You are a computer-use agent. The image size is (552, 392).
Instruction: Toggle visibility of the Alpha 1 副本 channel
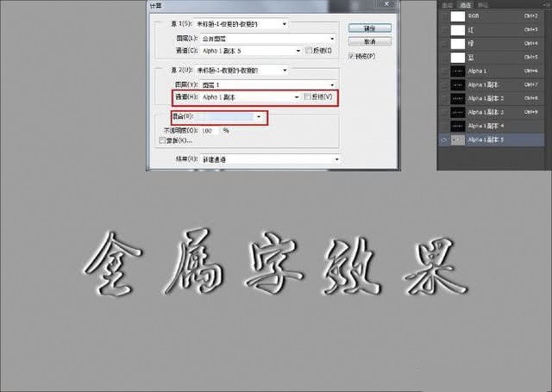[444, 85]
